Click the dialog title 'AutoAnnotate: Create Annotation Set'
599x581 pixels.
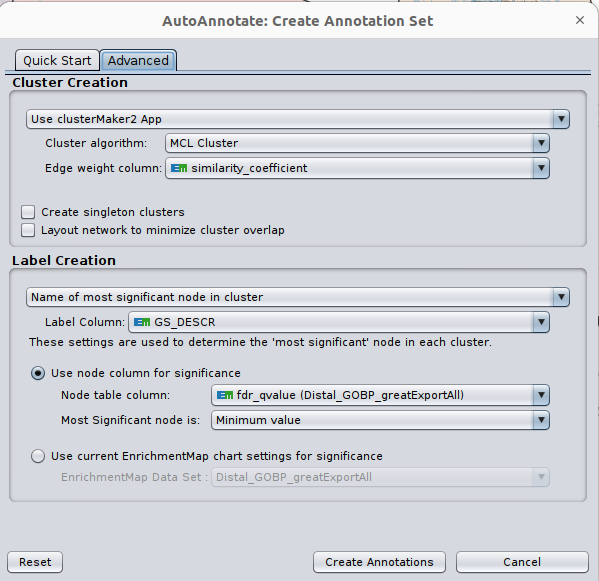click(x=298, y=21)
